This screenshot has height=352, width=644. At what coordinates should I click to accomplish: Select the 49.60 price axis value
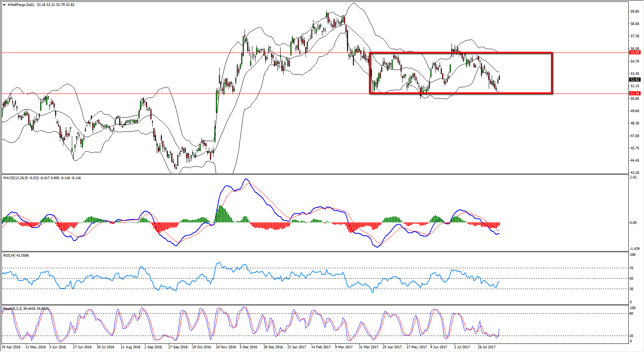coord(635,111)
